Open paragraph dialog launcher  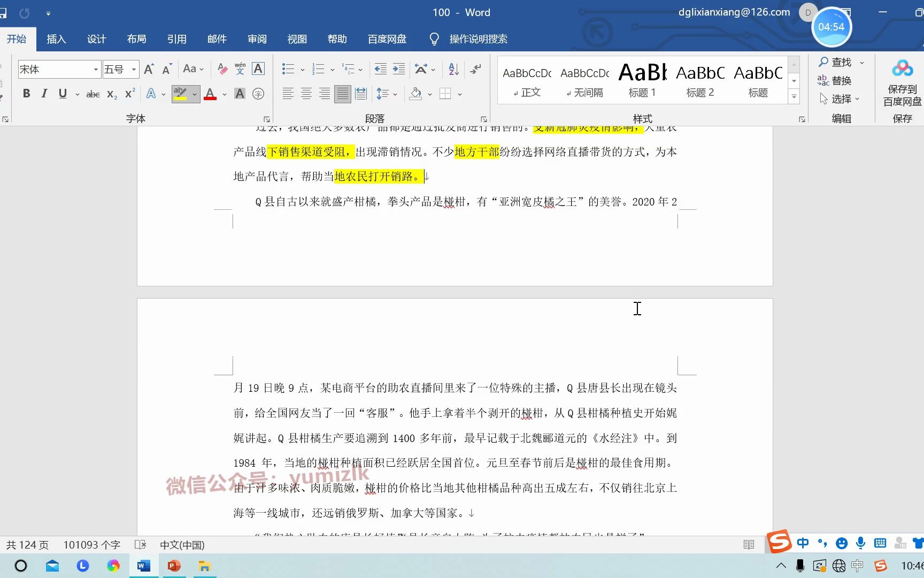pos(484,119)
